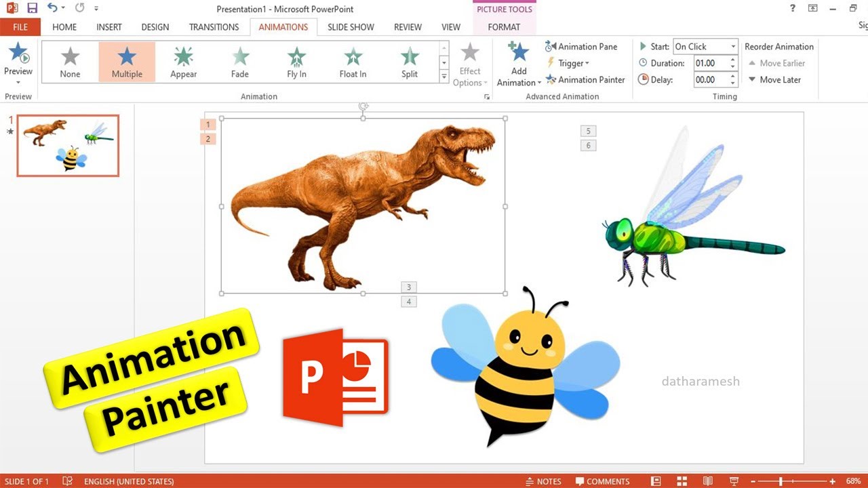Apply the Split animation
This screenshot has width=868, height=488.
pyautogui.click(x=410, y=62)
